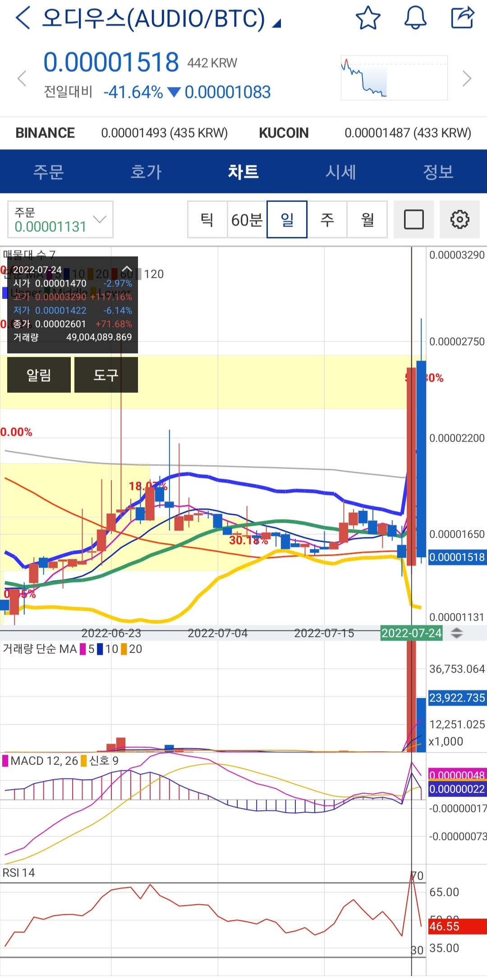Tap the 442 KRW converted price
Screen dimensions: 487x980
coord(212,63)
